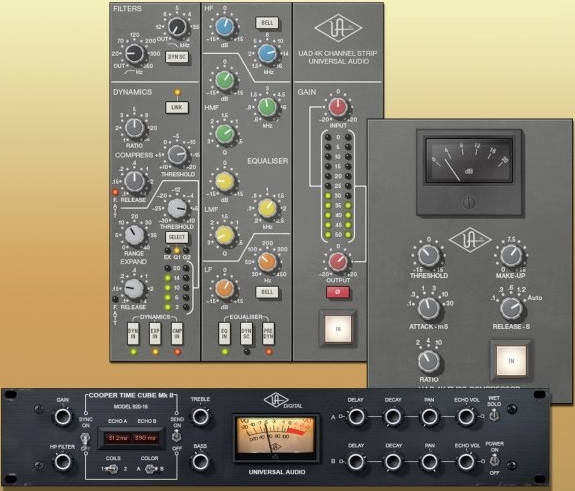Click the bus compressor ATTACK knob

pyautogui.click(x=428, y=308)
